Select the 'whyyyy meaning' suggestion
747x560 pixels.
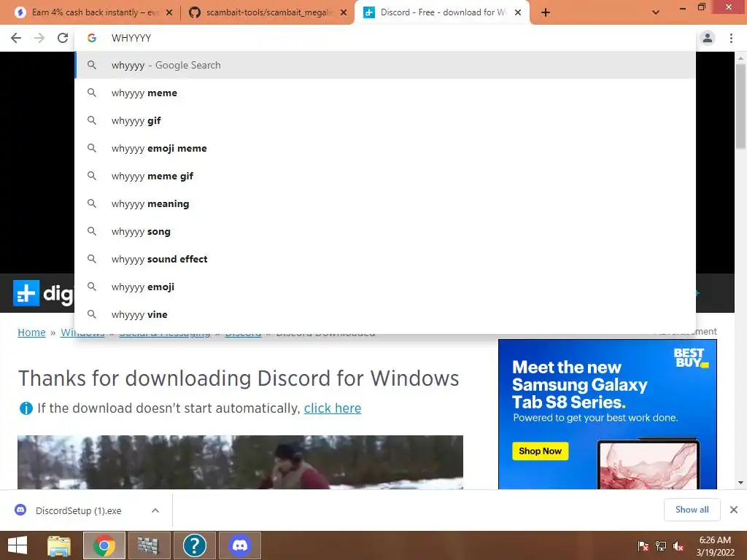(385, 204)
